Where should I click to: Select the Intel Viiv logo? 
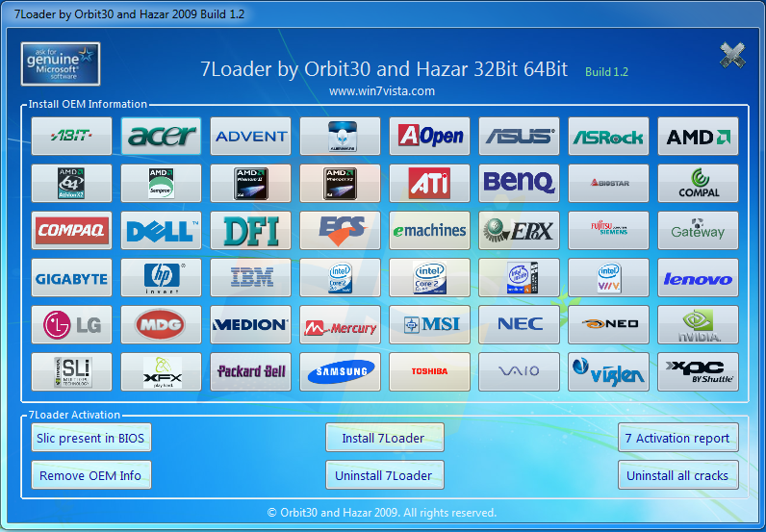(x=608, y=277)
